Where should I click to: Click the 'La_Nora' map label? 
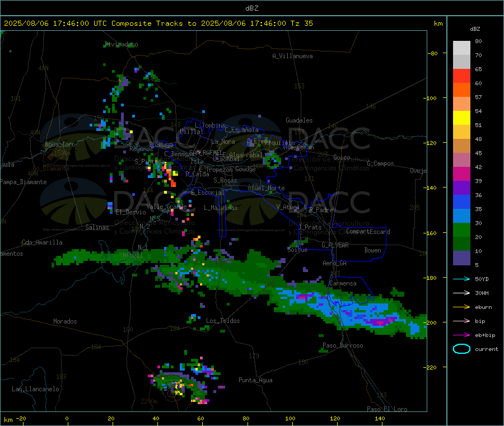click(x=223, y=142)
